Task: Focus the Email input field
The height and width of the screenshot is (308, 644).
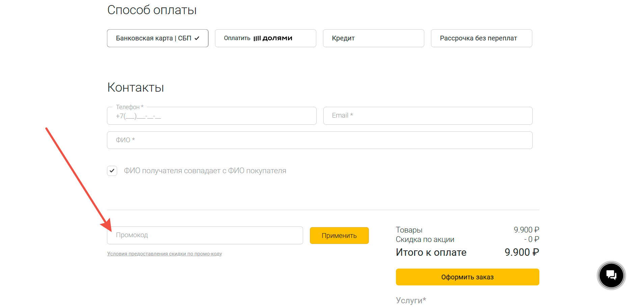Action: click(x=428, y=116)
